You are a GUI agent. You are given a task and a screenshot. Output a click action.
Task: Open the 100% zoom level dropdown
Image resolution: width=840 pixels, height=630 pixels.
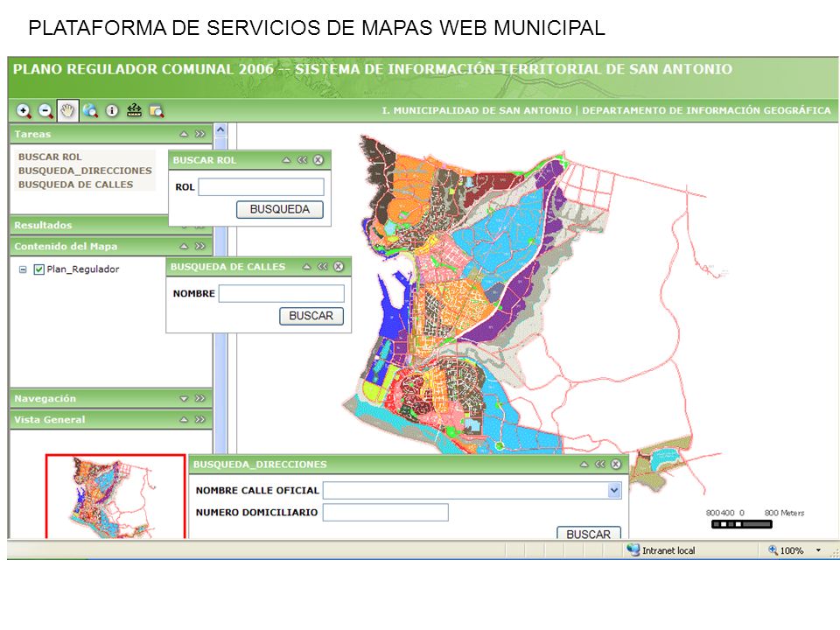(x=818, y=550)
